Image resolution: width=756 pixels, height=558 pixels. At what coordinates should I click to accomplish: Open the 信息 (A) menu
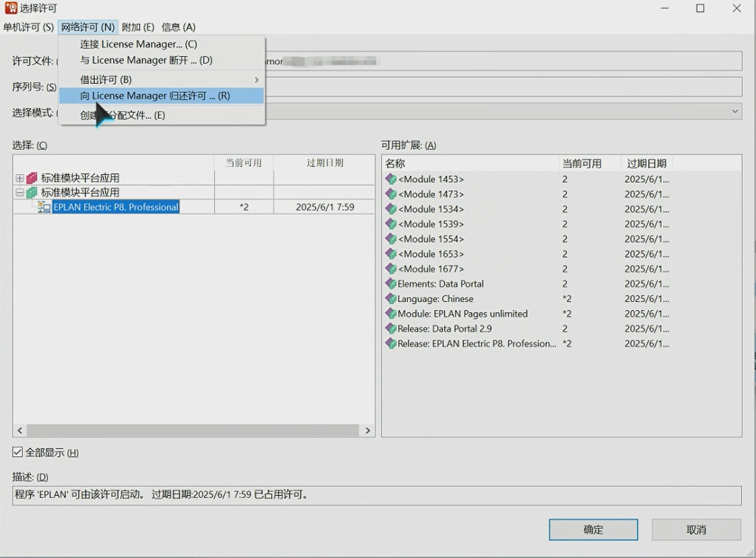click(x=178, y=27)
